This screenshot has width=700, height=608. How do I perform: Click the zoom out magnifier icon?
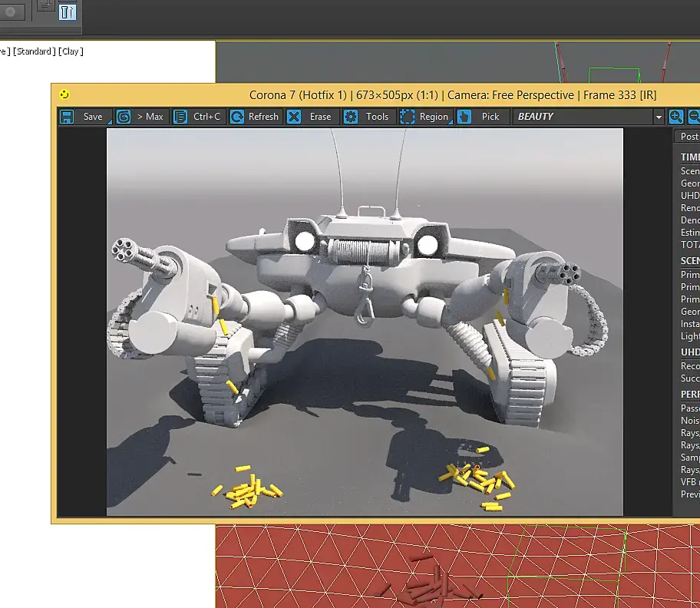pyautogui.click(x=694, y=117)
